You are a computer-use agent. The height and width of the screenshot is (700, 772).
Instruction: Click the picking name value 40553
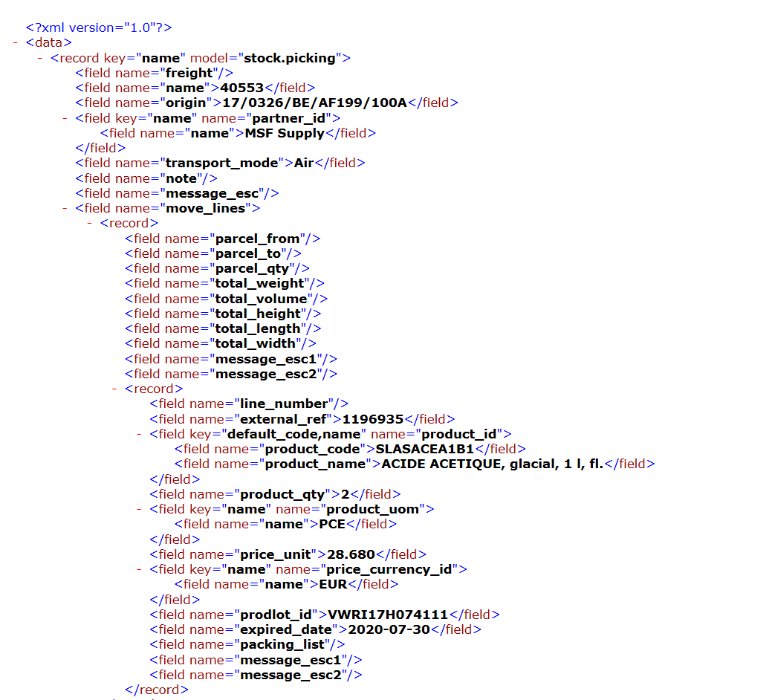[237, 88]
